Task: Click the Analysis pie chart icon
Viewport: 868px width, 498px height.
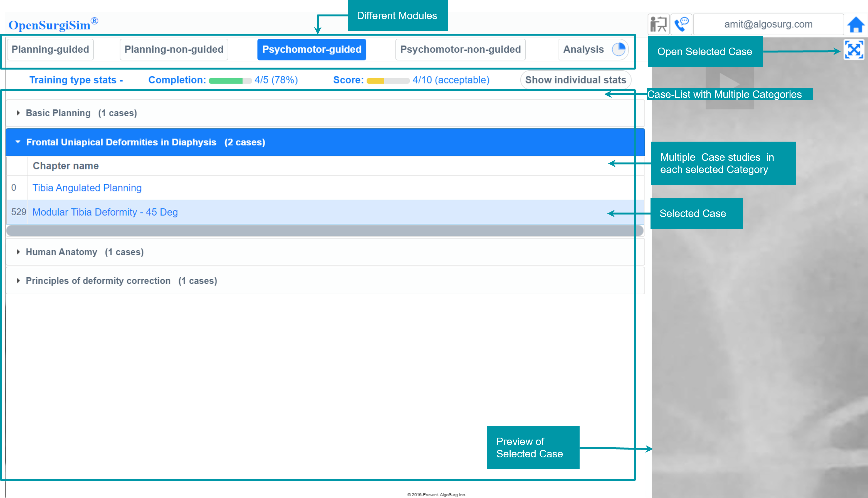Action: [x=619, y=50]
